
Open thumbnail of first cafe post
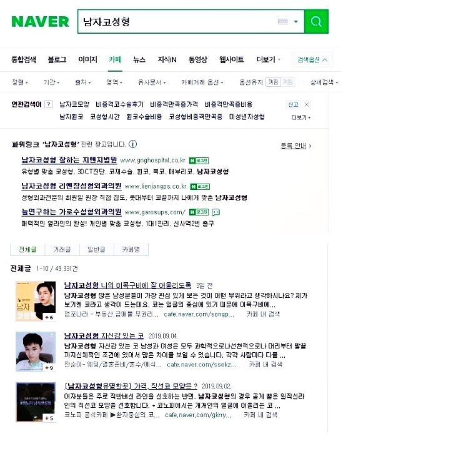point(36,301)
